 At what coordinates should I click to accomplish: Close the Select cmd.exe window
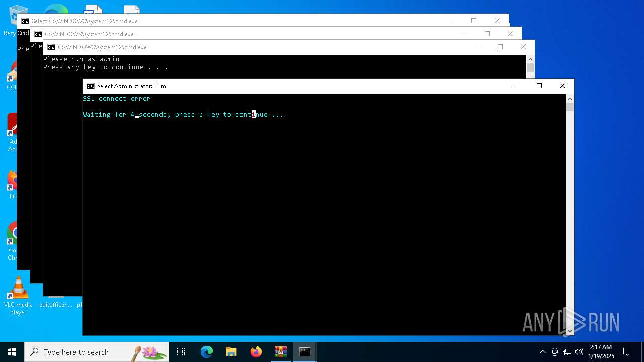click(x=497, y=21)
